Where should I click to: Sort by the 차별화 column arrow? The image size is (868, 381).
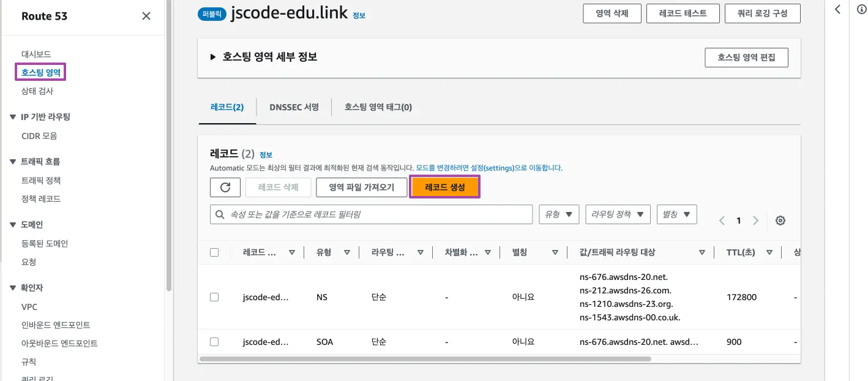click(488, 252)
